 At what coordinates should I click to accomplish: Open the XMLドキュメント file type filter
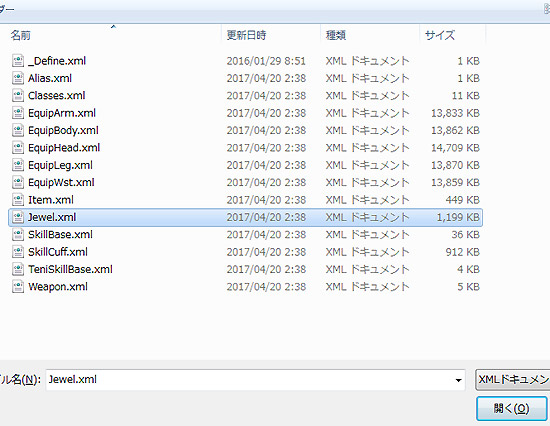click(x=512, y=380)
